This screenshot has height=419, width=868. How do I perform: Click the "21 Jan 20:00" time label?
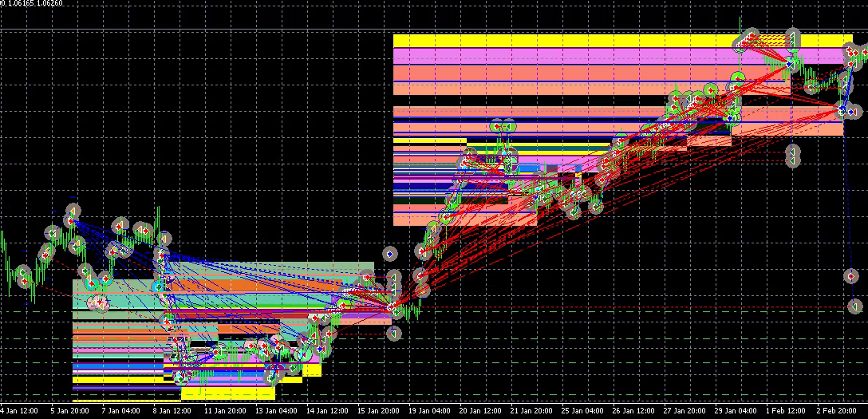531,411
